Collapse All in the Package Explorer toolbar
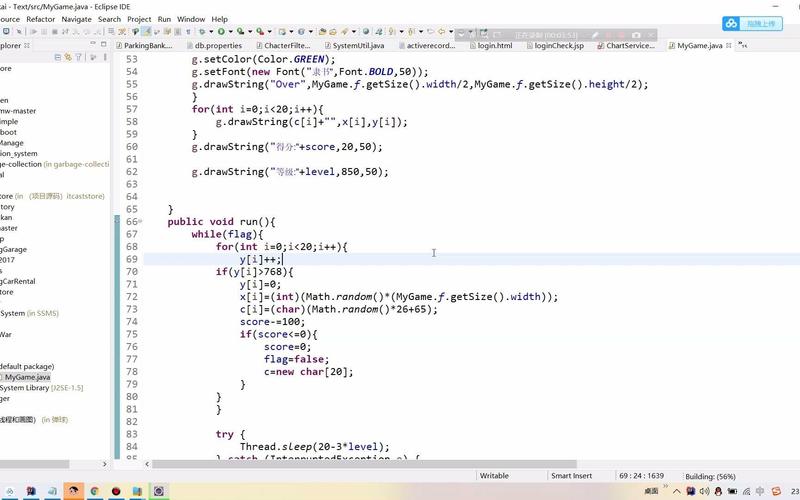This screenshot has width=800, height=500. (58, 57)
